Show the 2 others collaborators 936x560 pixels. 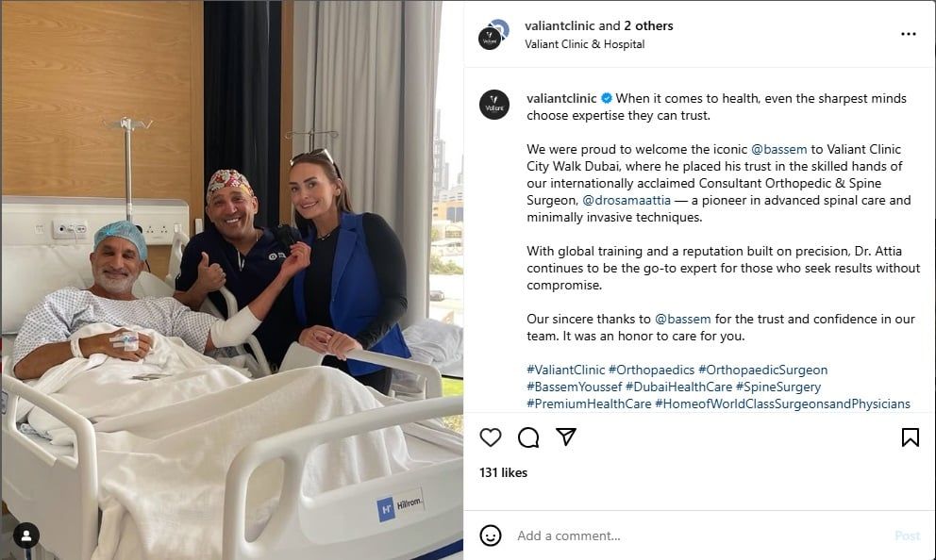click(x=648, y=25)
